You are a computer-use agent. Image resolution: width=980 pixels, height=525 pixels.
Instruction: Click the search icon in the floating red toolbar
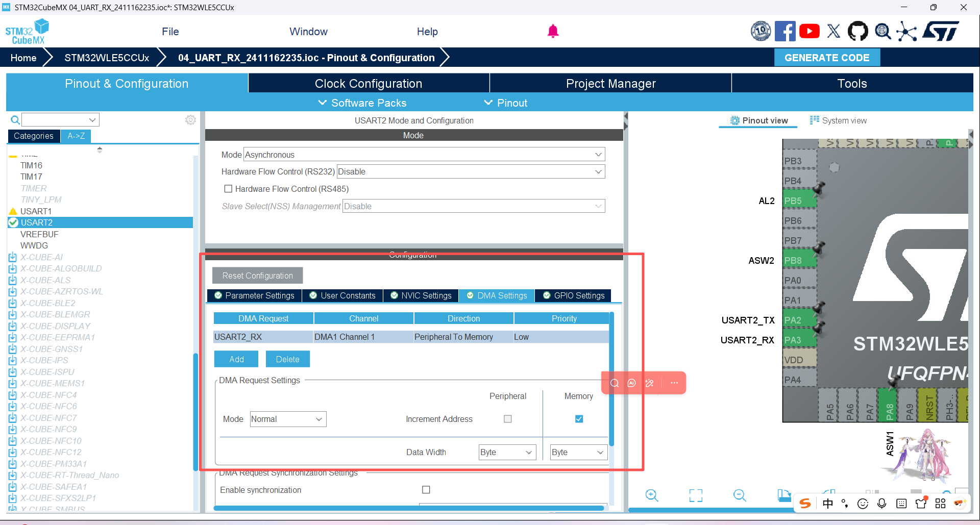[x=615, y=383]
